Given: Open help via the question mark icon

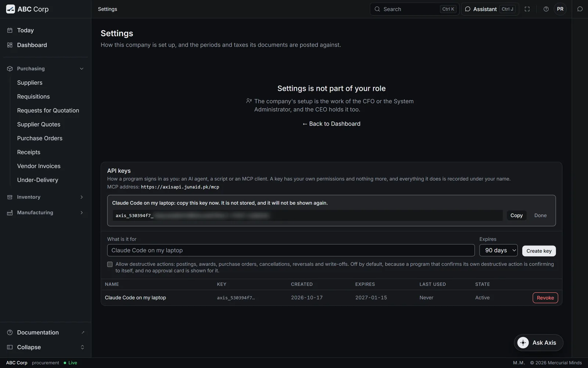Looking at the screenshot, I should pyautogui.click(x=546, y=9).
